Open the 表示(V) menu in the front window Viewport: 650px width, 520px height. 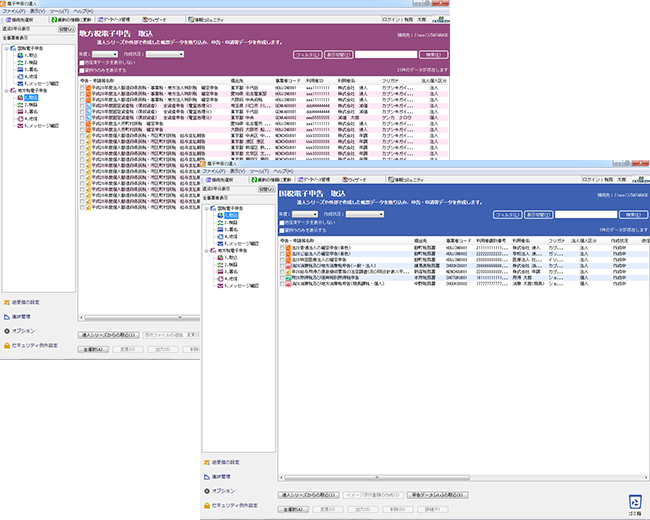pyautogui.click(x=238, y=171)
